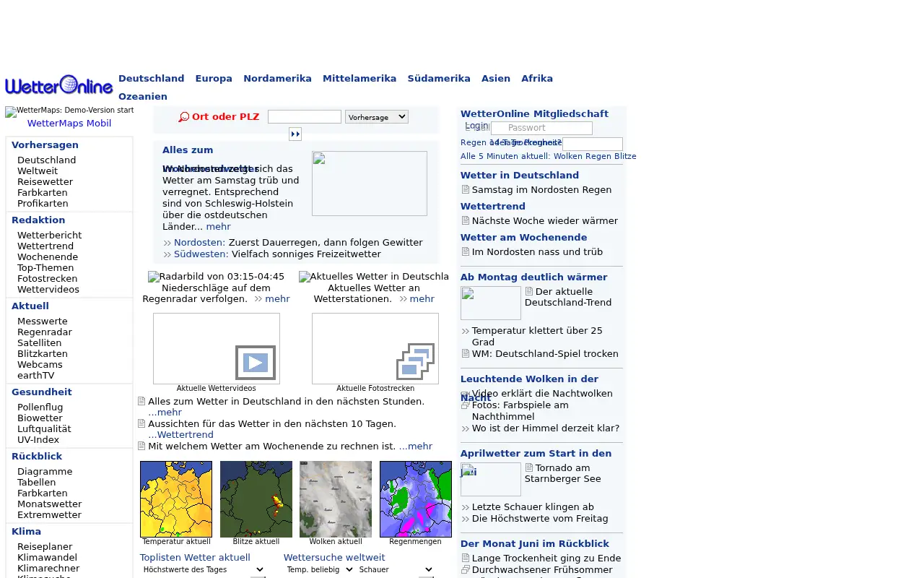Click the arrow icon beside Letzte Schauer klingen ab
The image size is (924, 578).
[466, 507]
